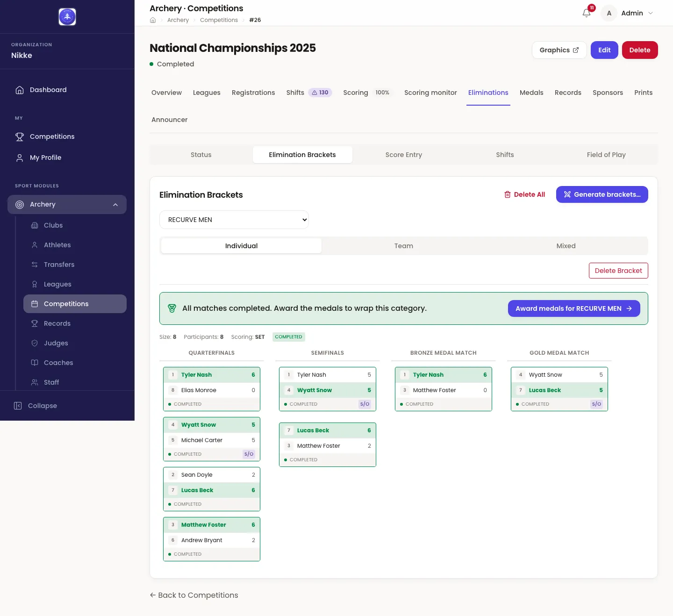Viewport: 673px width, 616px height.
Task: Open the notifications bell
Action: click(x=587, y=13)
